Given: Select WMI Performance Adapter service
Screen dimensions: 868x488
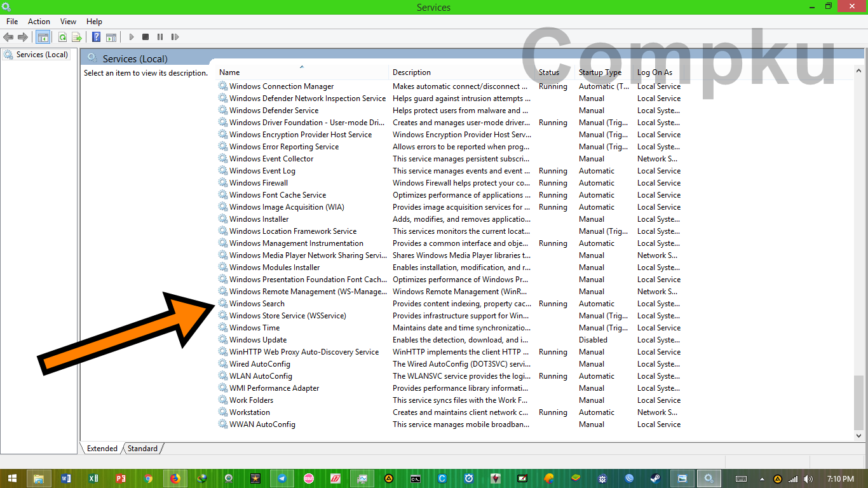Looking at the screenshot, I should click(274, 388).
